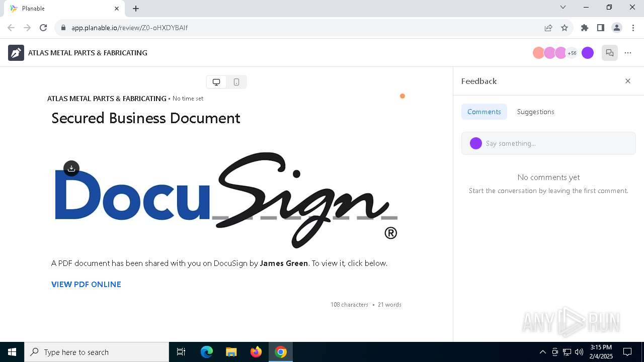644x362 pixels.
Task: Click the Chrome taskbar icon
Action: pyautogui.click(x=281, y=352)
